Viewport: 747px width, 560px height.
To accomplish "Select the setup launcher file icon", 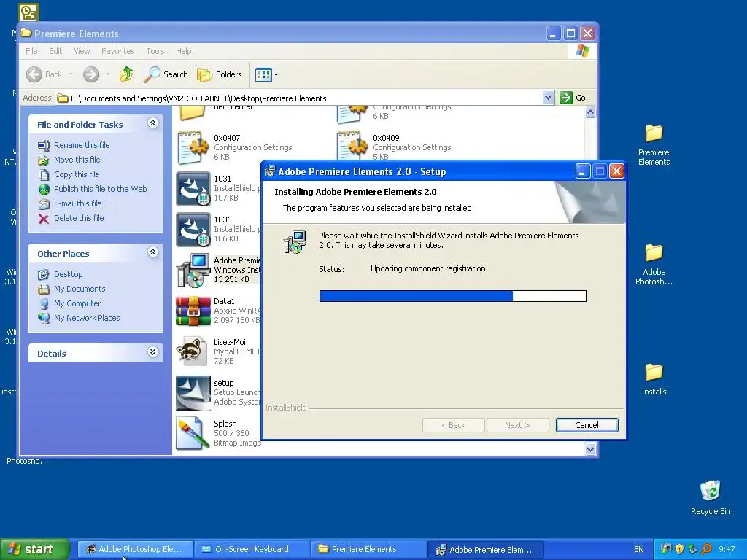I will pos(193,393).
